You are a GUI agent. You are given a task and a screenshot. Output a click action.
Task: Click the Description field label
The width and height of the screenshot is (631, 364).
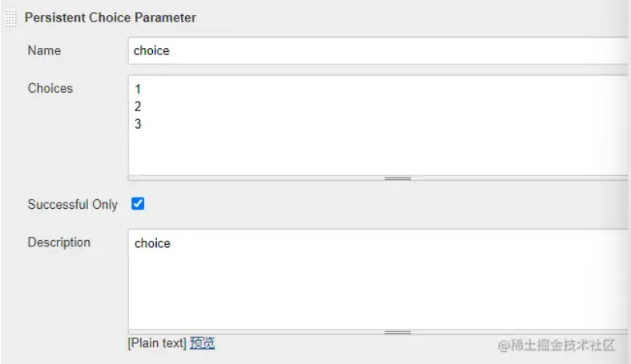[58, 242]
